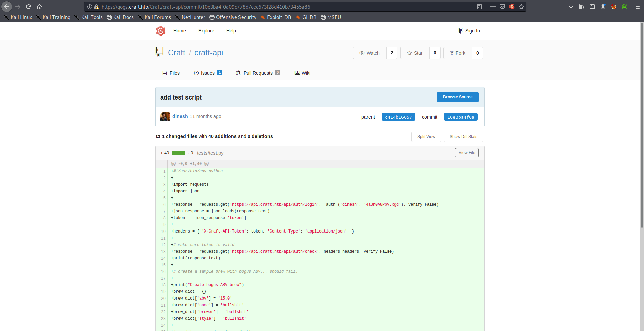644x331 pixels.
Task: Reload the page with the refresh icon
Action: [29, 7]
